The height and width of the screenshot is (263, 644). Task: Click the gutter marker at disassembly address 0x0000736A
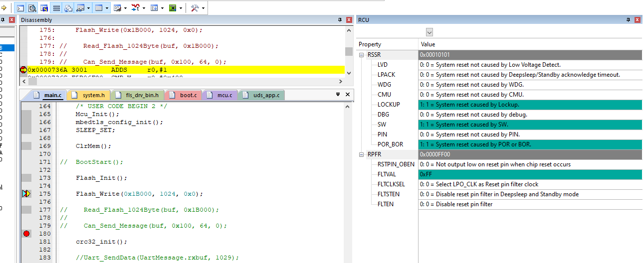coord(23,70)
